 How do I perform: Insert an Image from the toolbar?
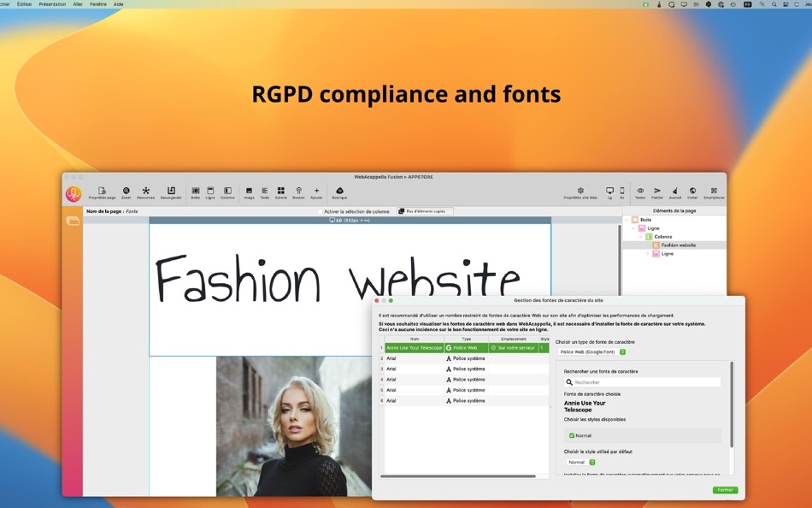(x=249, y=192)
